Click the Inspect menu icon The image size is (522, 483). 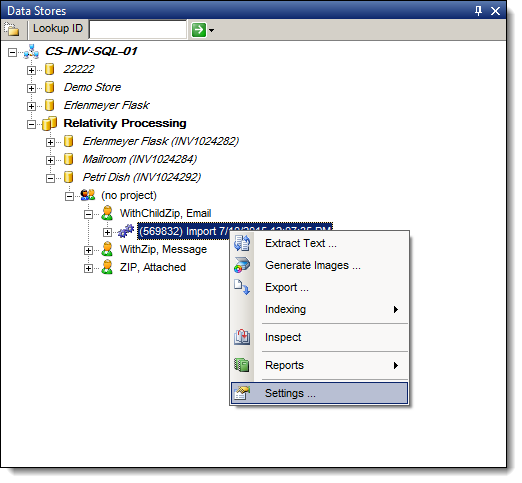[x=242, y=337]
